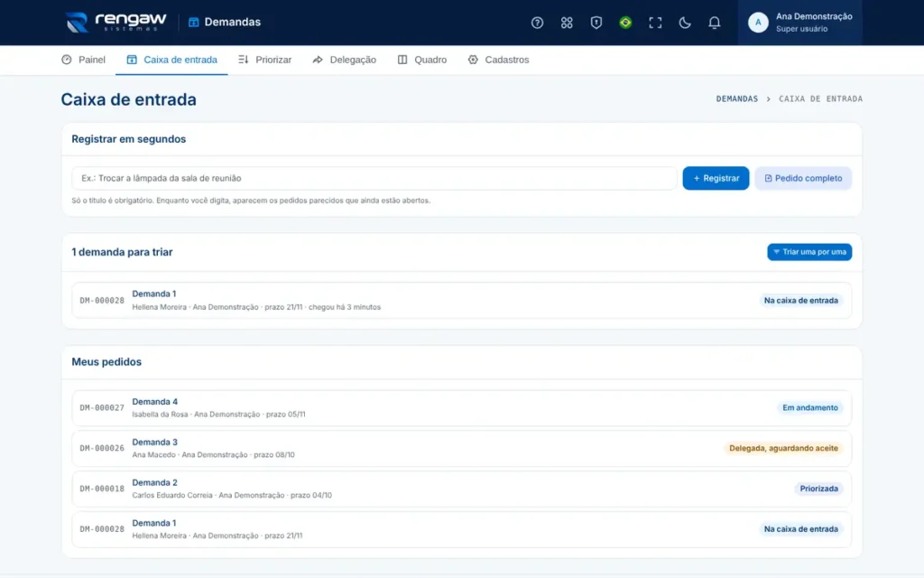The width and height of the screenshot is (924, 578).
Task: Click the DM-000018 code
Action: 102,489
